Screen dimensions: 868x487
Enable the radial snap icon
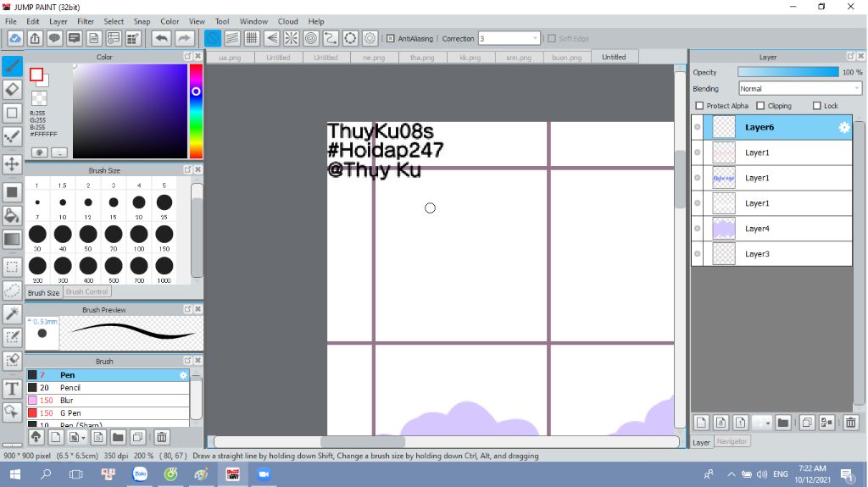pyautogui.click(x=292, y=38)
